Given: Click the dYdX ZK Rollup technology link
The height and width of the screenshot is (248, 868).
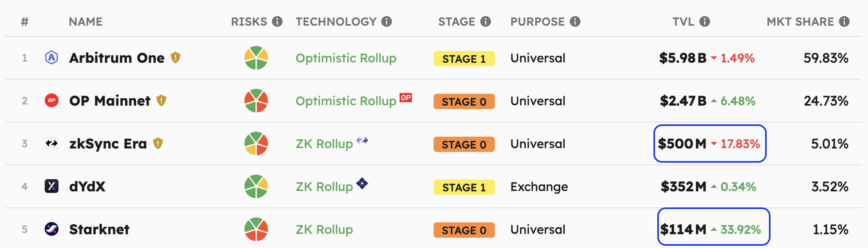Looking at the screenshot, I should click(324, 187).
